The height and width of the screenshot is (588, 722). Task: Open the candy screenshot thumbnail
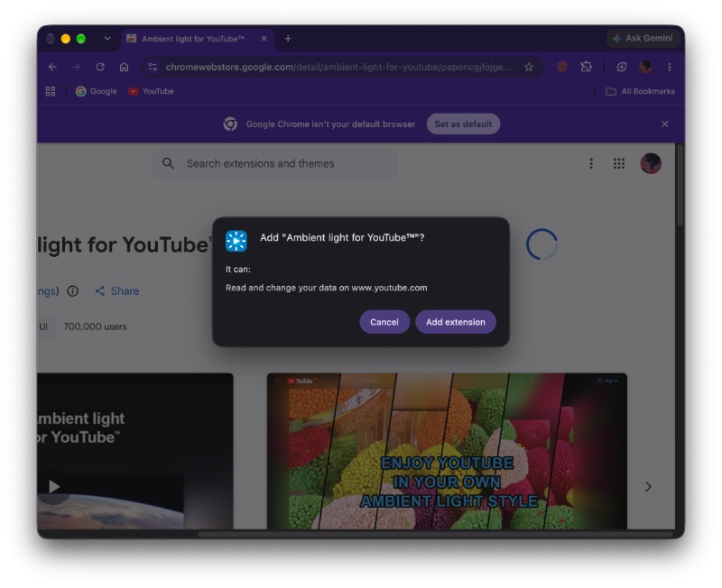[x=447, y=451]
